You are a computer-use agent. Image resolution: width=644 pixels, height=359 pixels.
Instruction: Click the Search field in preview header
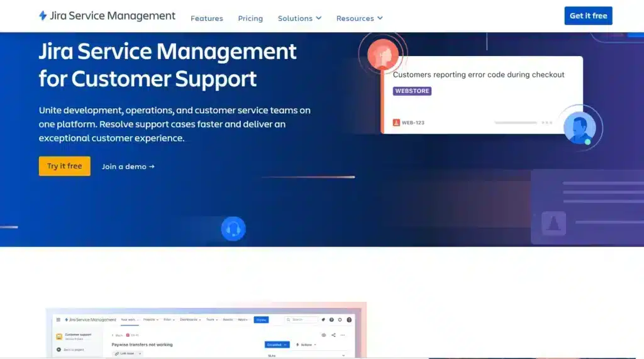coord(302,319)
